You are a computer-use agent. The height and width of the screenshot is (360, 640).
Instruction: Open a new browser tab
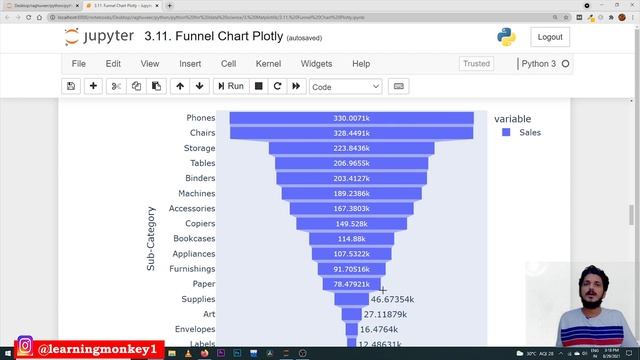[170, 6]
